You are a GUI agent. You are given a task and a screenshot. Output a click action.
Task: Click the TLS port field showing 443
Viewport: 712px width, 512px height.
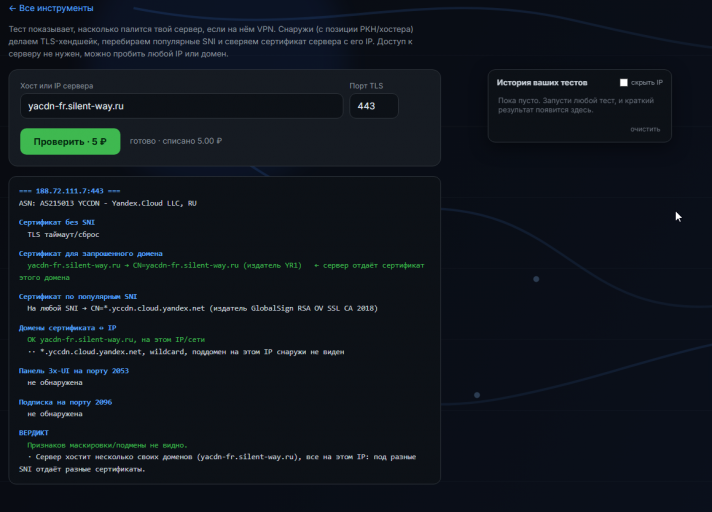(x=374, y=106)
